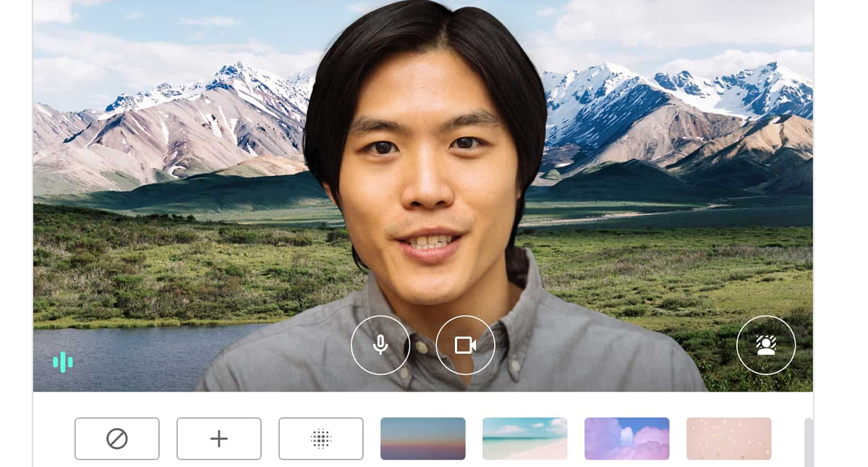The width and height of the screenshot is (868, 467).
Task: Click the plus icon to add a background
Action: coord(218,439)
